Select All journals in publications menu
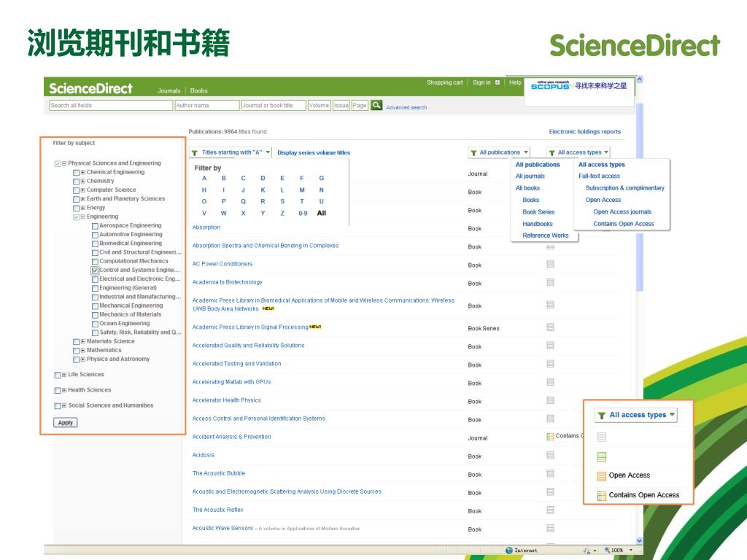The width and height of the screenshot is (747, 560). 530,176
